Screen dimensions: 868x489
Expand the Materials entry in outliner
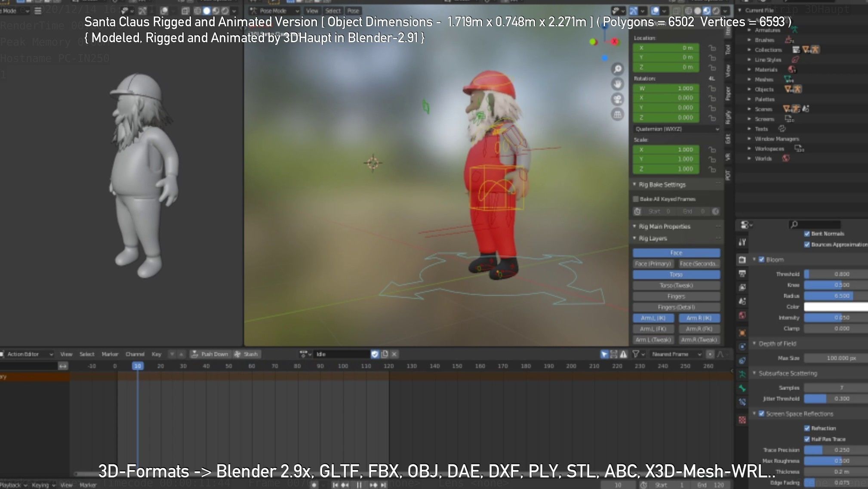[x=749, y=69]
